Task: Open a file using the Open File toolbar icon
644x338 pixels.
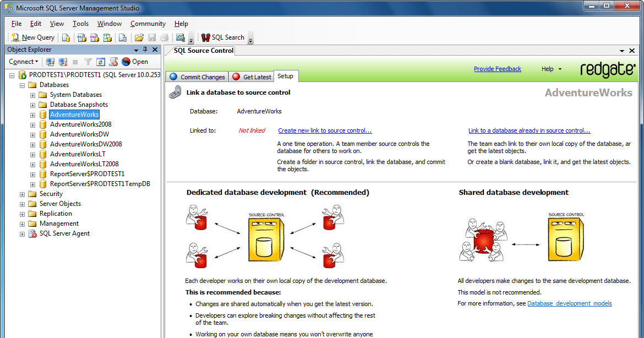Action: coord(138,37)
